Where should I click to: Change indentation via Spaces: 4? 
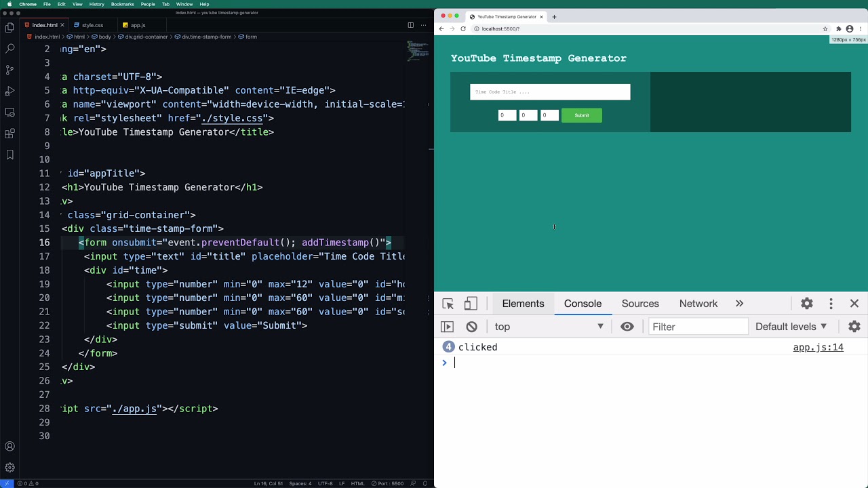pyautogui.click(x=300, y=483)
